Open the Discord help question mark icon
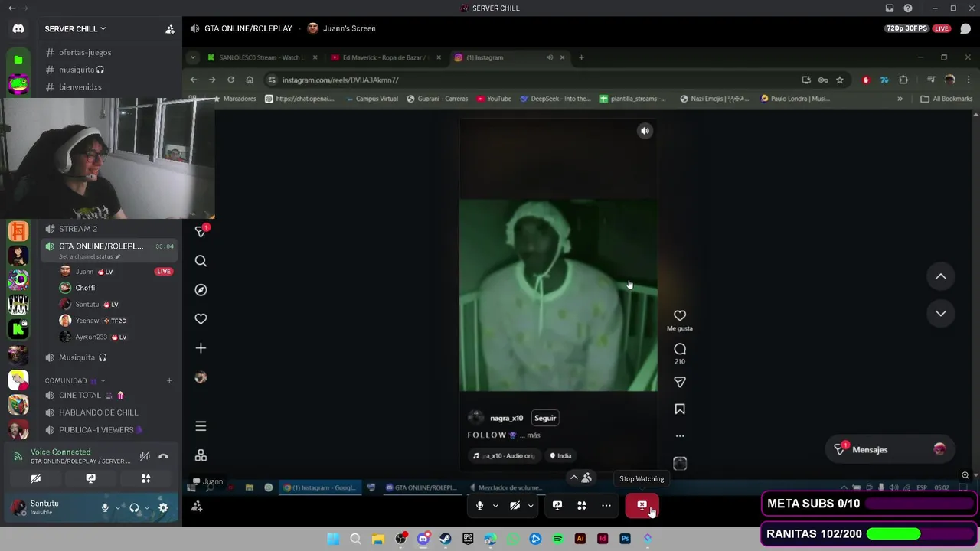 pos(908,8)
